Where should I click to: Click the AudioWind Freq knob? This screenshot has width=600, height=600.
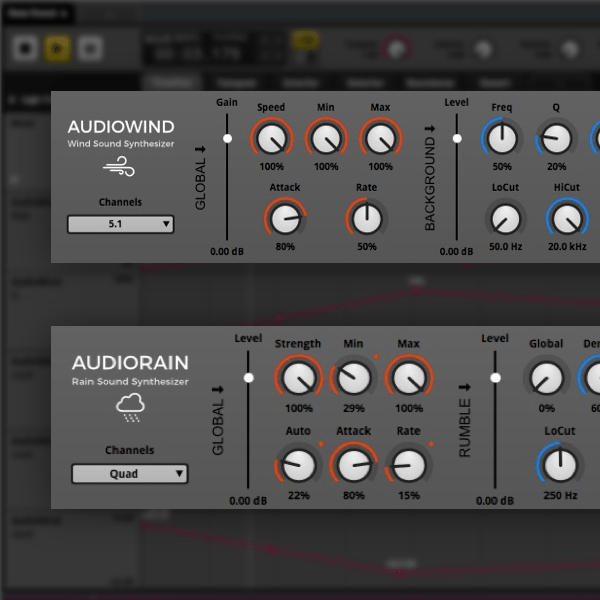502,139
